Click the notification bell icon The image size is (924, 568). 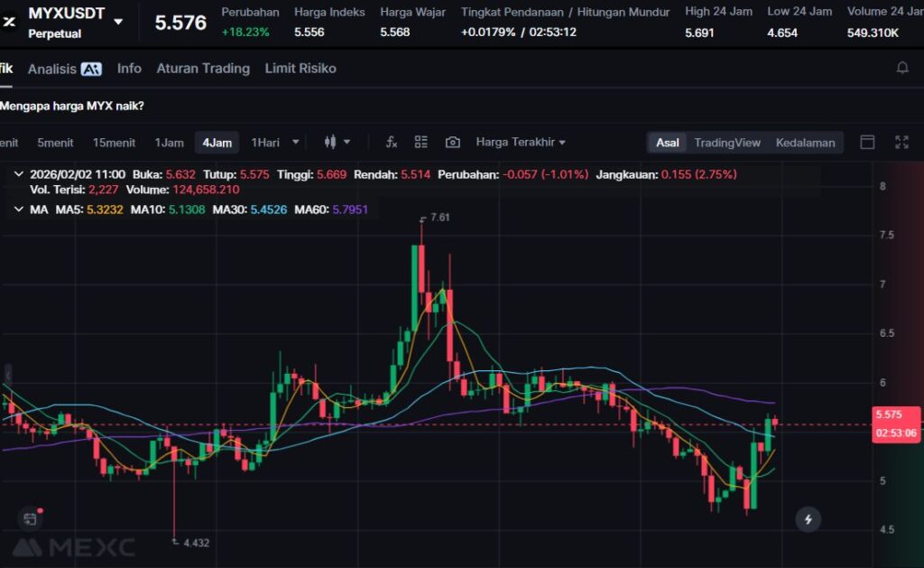coord(901,69)
